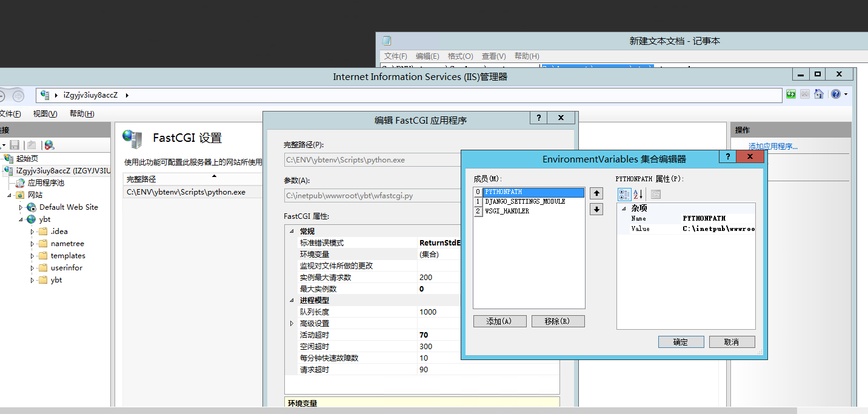Click 确定 to confirm environment variables
The image size is (868, 414).
pyautogui.click(x=680, y=341)
